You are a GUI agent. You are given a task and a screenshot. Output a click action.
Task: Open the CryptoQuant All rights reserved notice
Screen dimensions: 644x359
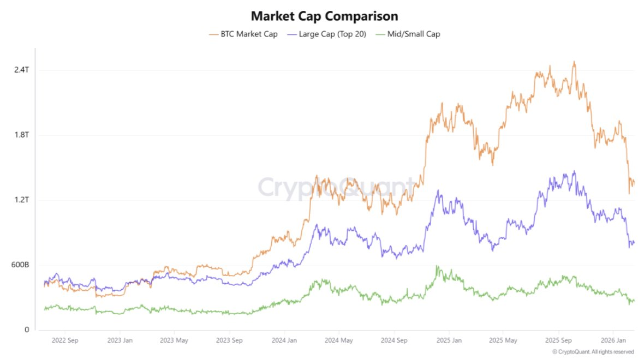(x=593, y=352)
